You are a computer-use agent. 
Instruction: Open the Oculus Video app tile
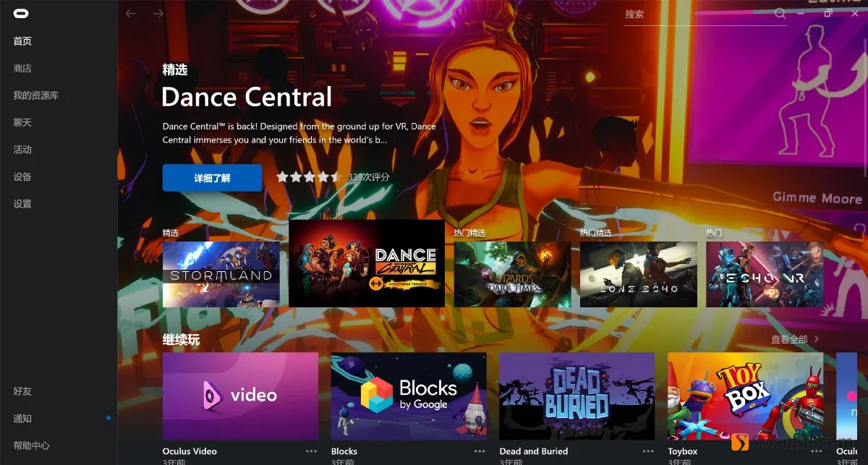(240, 396)
